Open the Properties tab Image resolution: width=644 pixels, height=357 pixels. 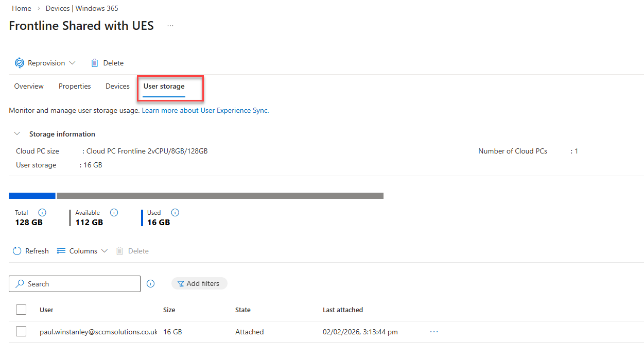[75, 87]
